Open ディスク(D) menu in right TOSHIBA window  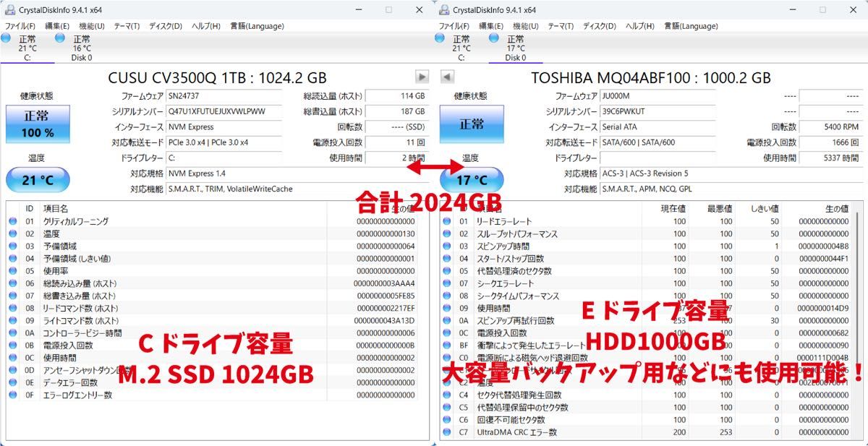600,26
